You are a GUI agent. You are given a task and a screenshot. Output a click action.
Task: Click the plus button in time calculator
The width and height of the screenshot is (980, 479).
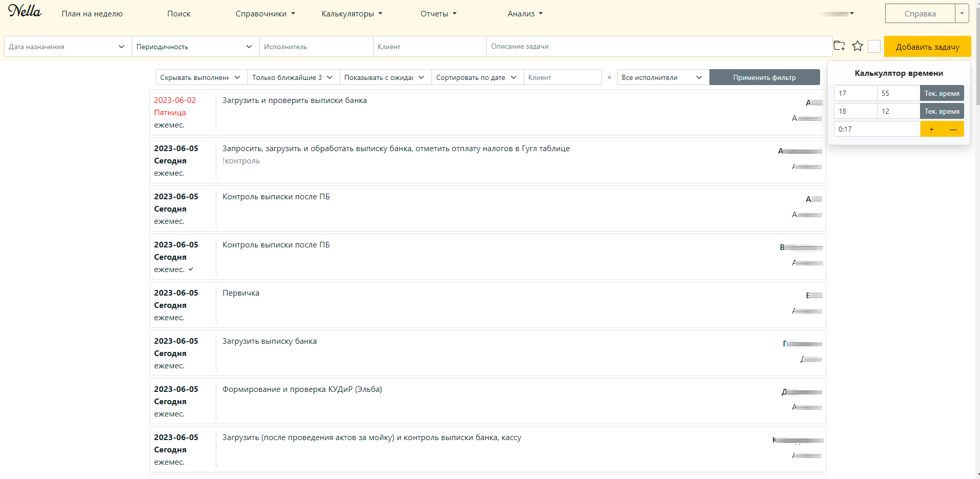(x=931, y=129)
